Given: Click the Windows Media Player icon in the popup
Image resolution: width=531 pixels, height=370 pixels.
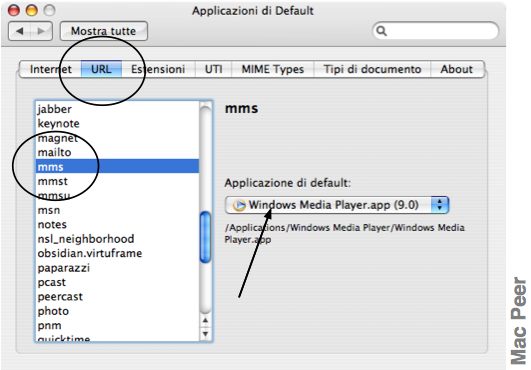Looking at the screenshot, I should click(x=239, y=205).
